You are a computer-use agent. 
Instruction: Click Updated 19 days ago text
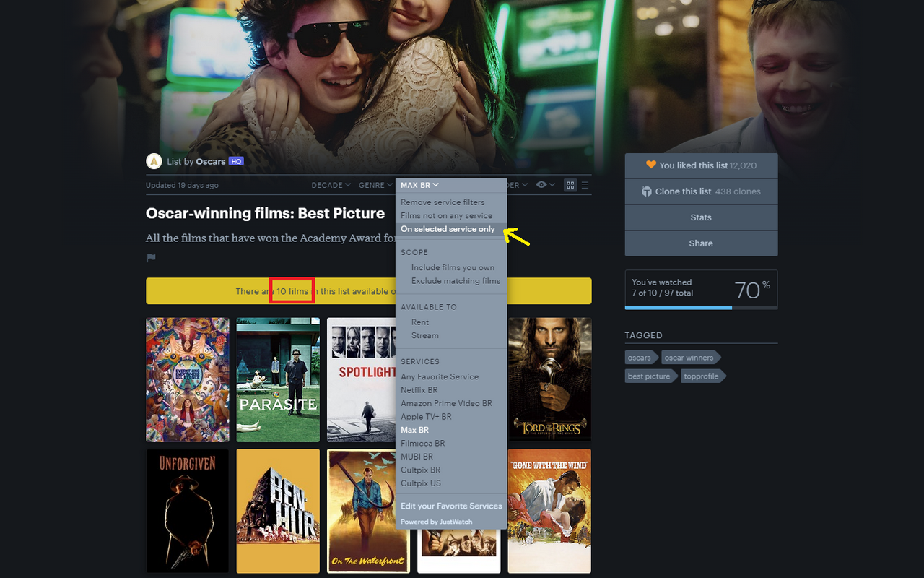tap(182, 185)
